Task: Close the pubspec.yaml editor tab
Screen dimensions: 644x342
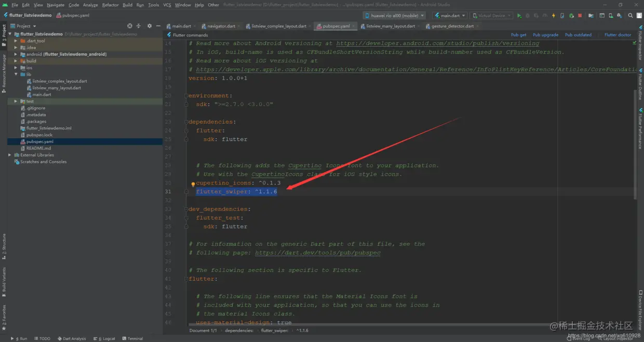Action: tap(354, 26)
